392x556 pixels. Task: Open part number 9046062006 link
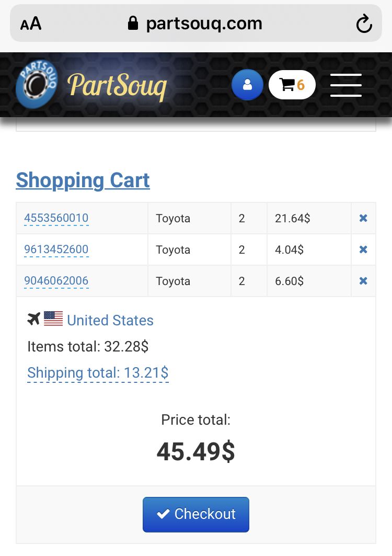click(56, 280)
